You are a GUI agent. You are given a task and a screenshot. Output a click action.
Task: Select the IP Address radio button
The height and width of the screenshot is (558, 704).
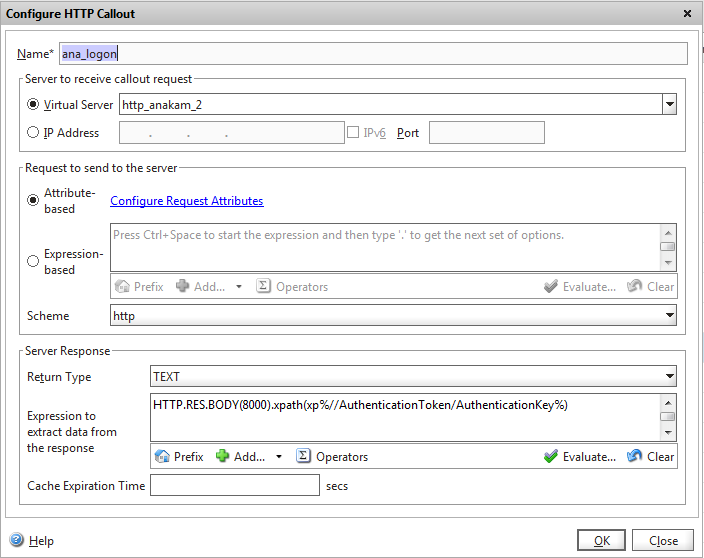34,133
